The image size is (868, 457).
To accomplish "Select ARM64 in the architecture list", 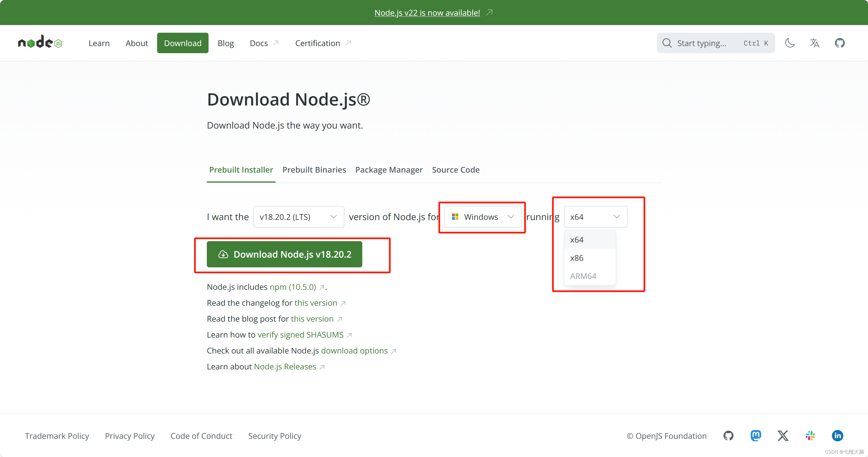I will pos(590,276).
